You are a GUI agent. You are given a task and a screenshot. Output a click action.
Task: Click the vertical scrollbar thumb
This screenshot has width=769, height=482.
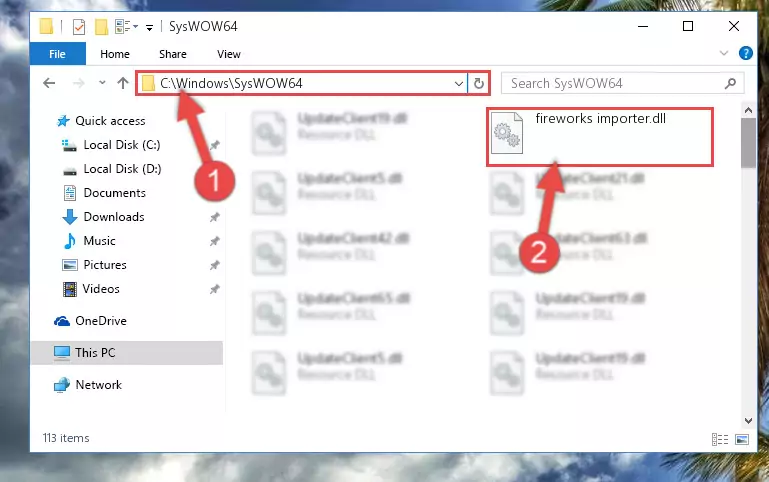(x=748, y=143)
